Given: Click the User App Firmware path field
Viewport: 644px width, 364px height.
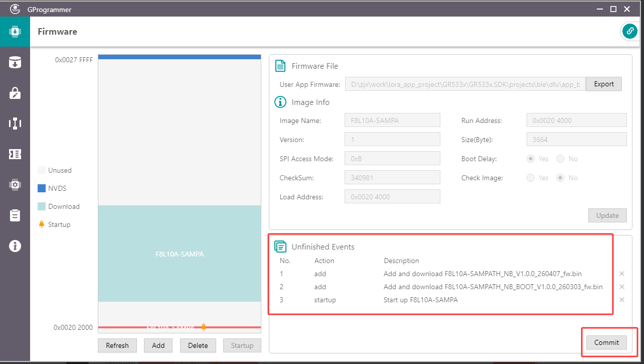Looking at the screenshot, I should 465,84.
